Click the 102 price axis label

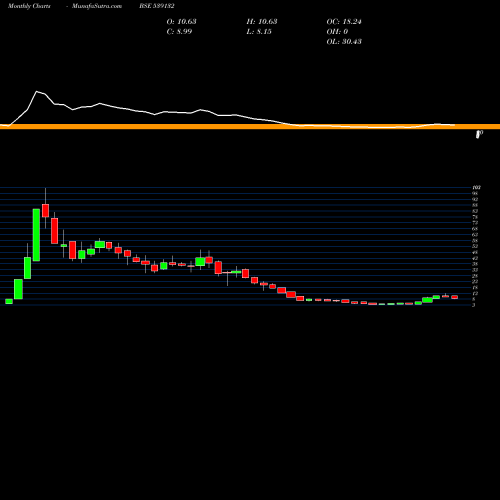coord(476,188)
